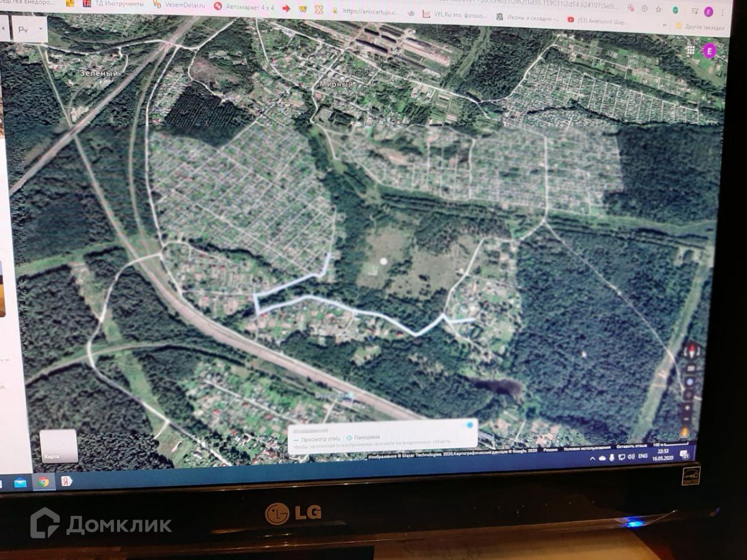The height and width of the screenshot is (560, 747).
Task: Open the Иконы и складни bookmark
Action: 527,18
